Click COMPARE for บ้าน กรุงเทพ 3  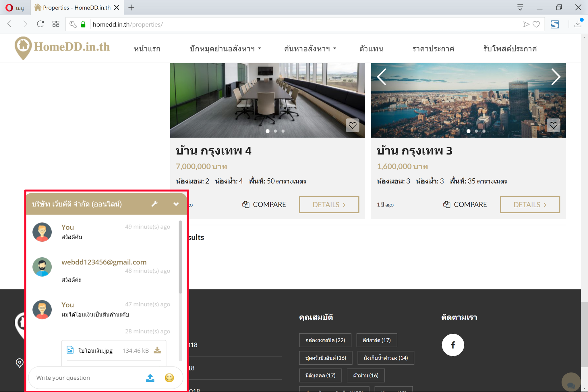pyautogui.click(x=465, y=204)
